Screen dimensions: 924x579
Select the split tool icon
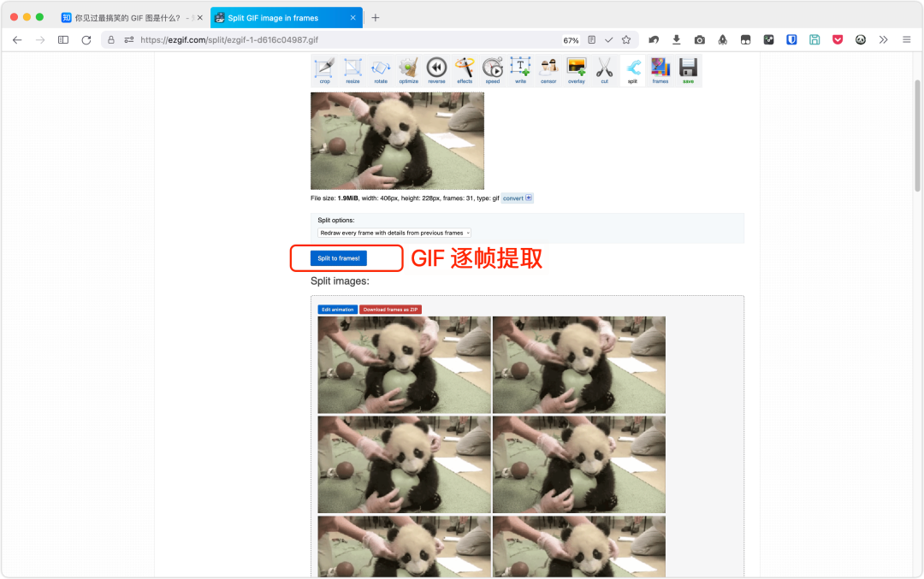[x=632, y=71]
